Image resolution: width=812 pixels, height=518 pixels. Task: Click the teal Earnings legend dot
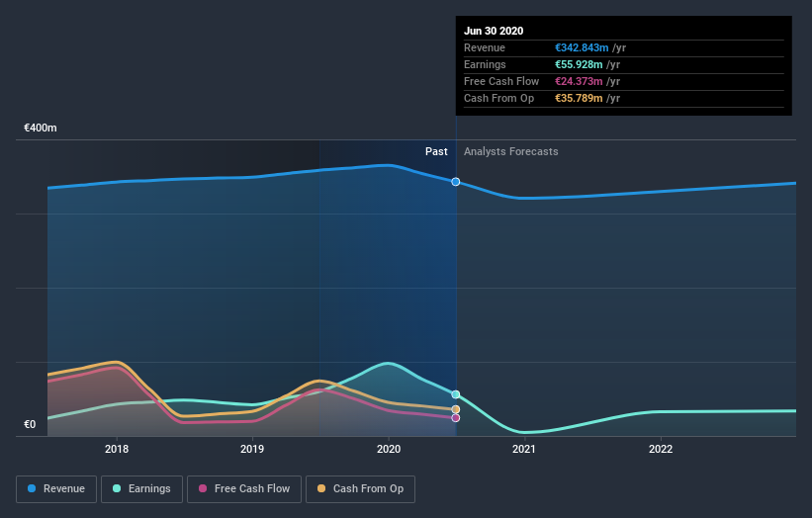117,488
